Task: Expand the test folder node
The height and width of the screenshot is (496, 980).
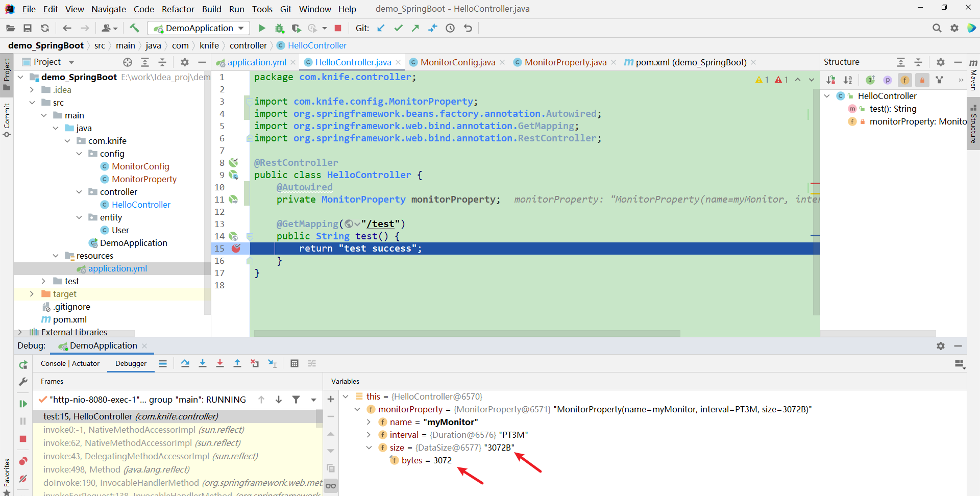Action: pyautogui.click(x=44, y=281)
